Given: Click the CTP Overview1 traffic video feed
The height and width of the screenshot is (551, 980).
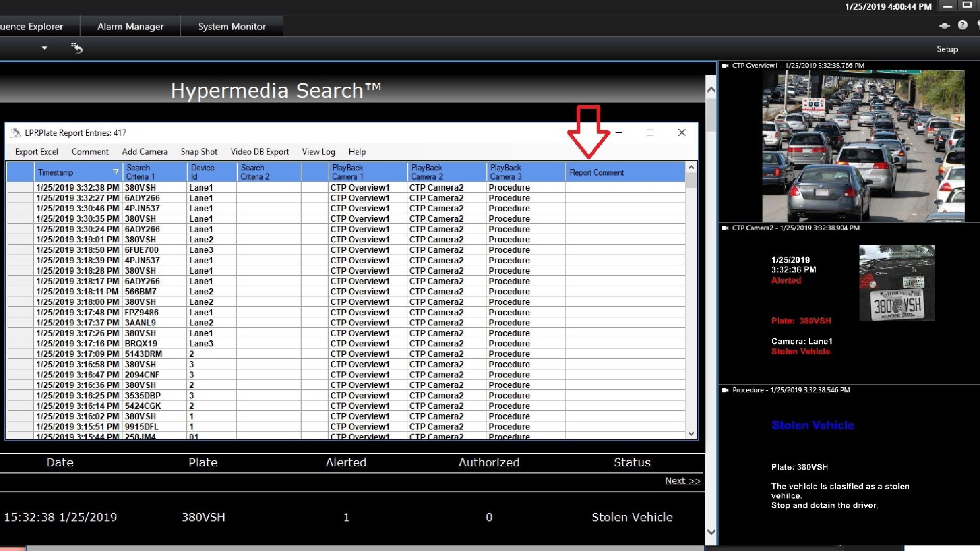Looking at the screenshot, I should coord(863,146).
